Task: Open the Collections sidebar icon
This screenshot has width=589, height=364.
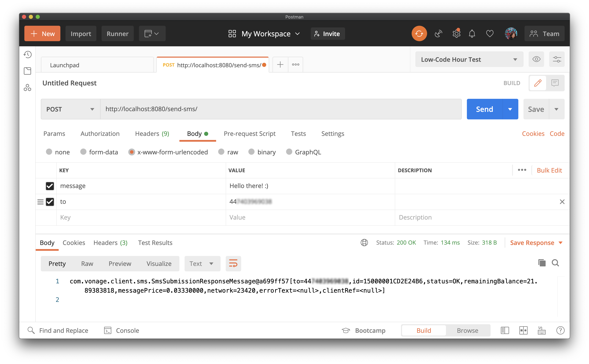Action: (27, 71)
